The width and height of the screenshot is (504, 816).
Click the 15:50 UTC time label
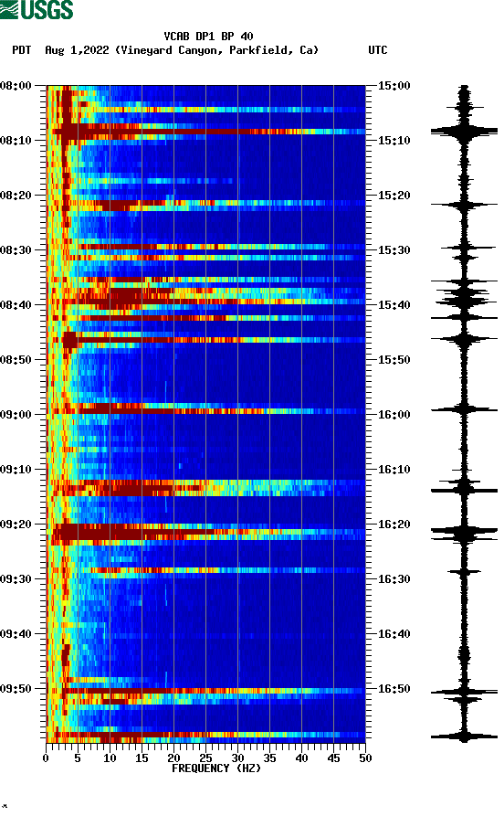point(394,360)
